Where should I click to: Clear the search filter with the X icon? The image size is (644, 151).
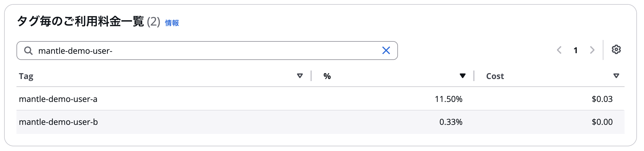(386, 51)
